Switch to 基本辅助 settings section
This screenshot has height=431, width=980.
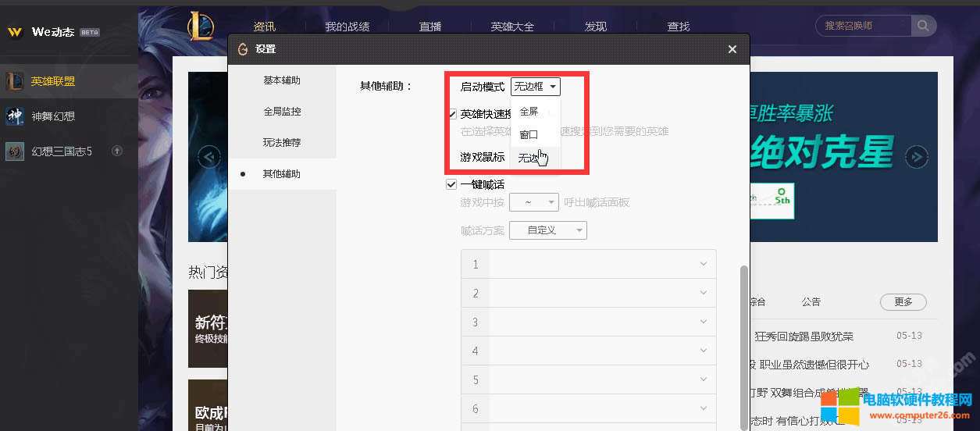282,80
